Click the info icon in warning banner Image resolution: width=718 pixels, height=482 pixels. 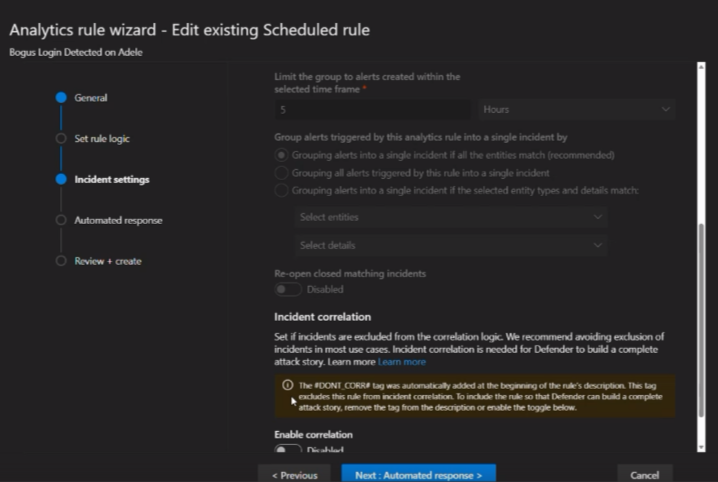(288, 385)
